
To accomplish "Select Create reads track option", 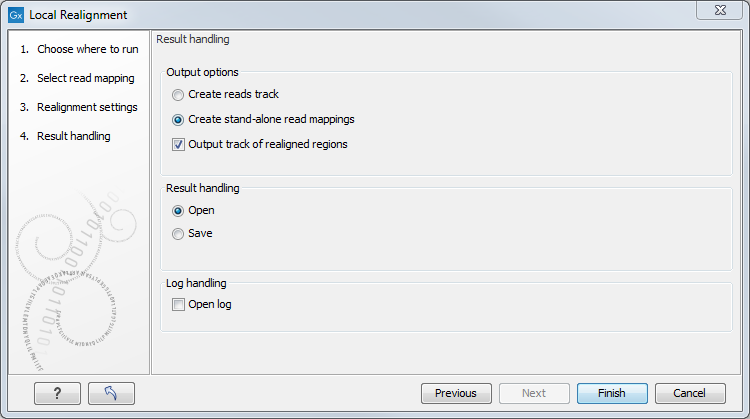I will pos(178,95).
